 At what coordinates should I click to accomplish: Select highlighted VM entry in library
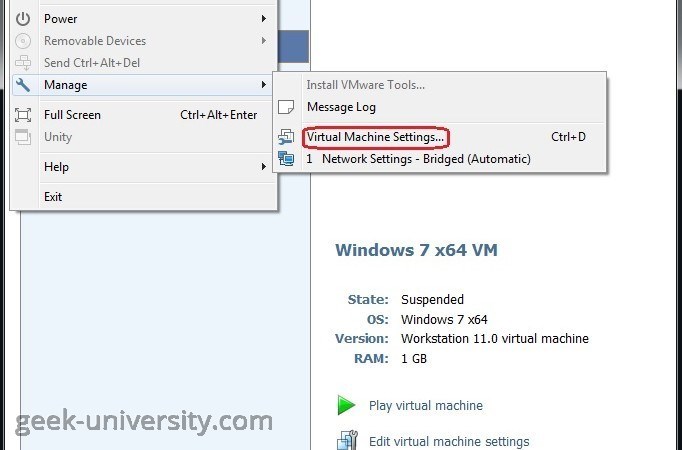click(293, 47)
